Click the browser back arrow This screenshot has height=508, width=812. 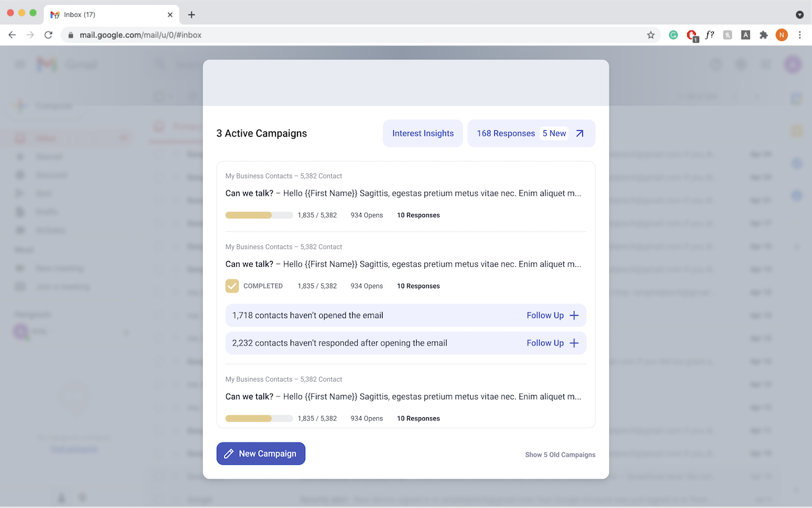[12, 35]
